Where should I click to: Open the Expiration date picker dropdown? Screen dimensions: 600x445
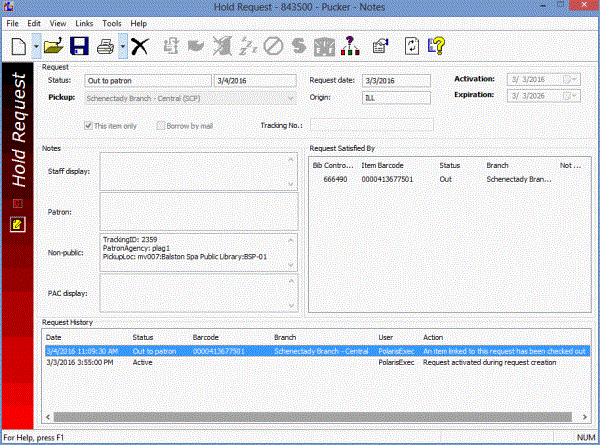click(570, 96)
